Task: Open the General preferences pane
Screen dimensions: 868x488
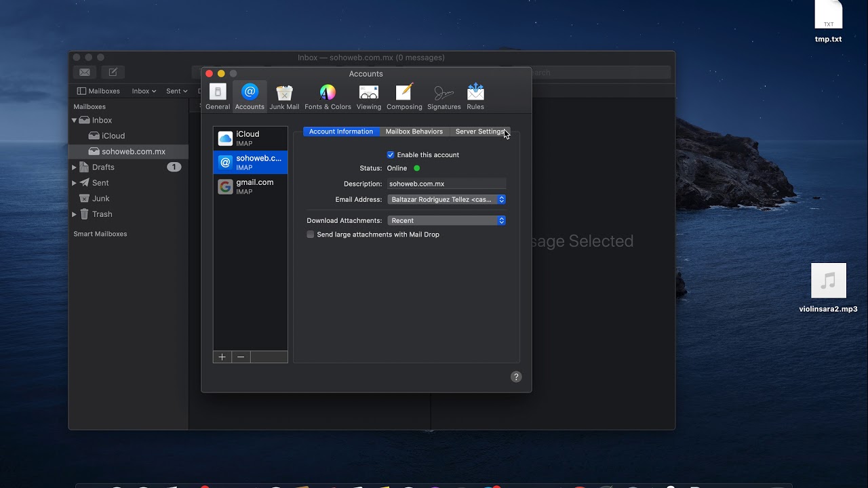Action: pyautogui.click(x=218, y=96)
